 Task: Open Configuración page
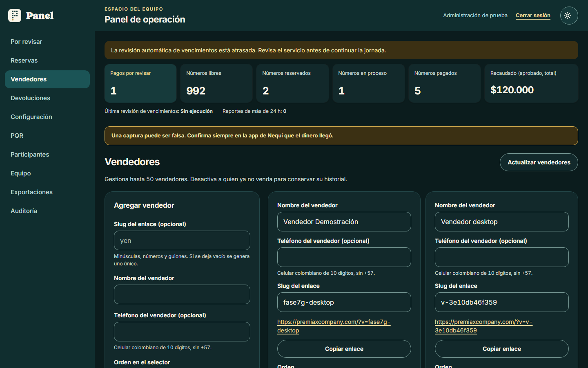(47, 117)
